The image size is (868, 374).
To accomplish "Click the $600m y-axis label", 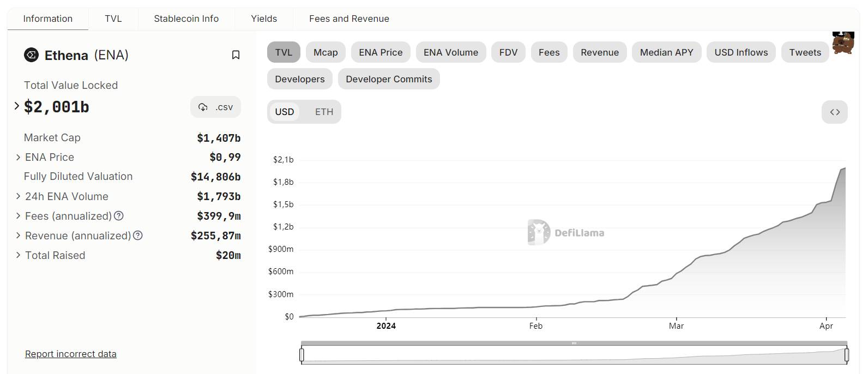I will tap(281, 272).
